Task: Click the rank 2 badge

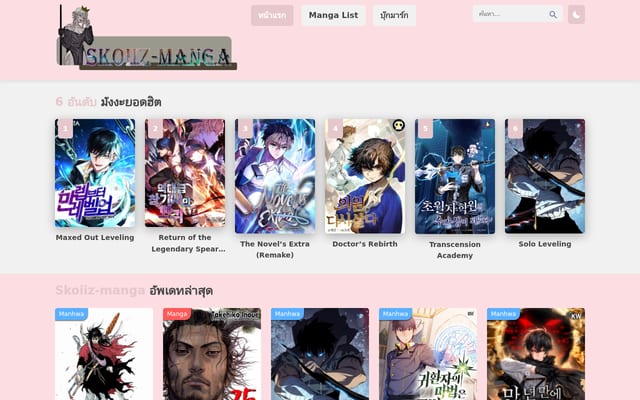Action: coord(155,129)
